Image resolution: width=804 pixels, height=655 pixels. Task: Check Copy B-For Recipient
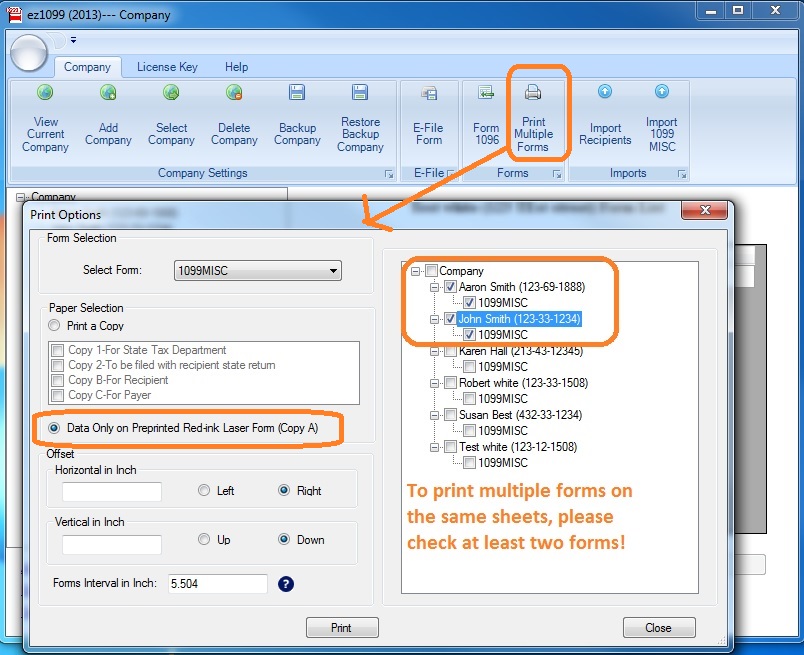pos(57,380)
